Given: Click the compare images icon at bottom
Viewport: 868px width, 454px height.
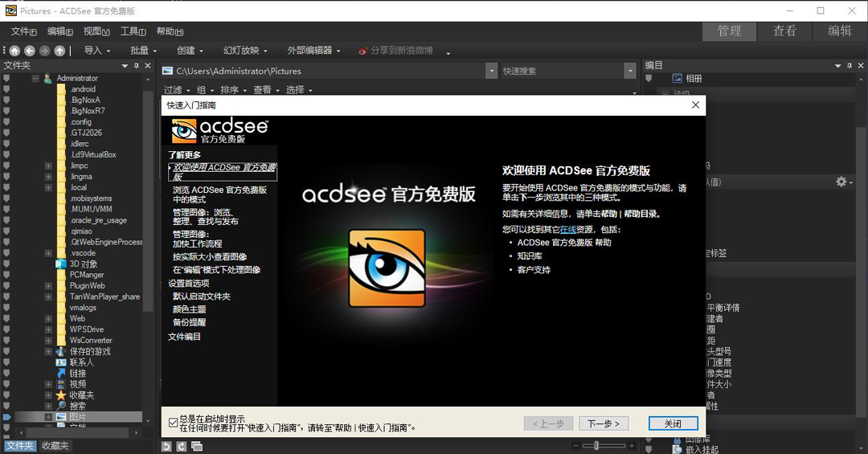Looking at the screenshot, I should point(197,446).
